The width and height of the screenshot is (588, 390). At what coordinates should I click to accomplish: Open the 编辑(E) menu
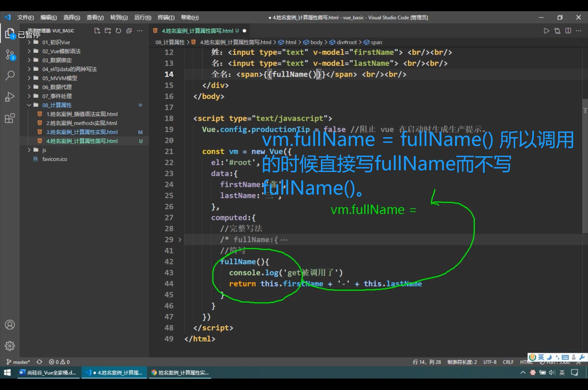click(49, 18)
